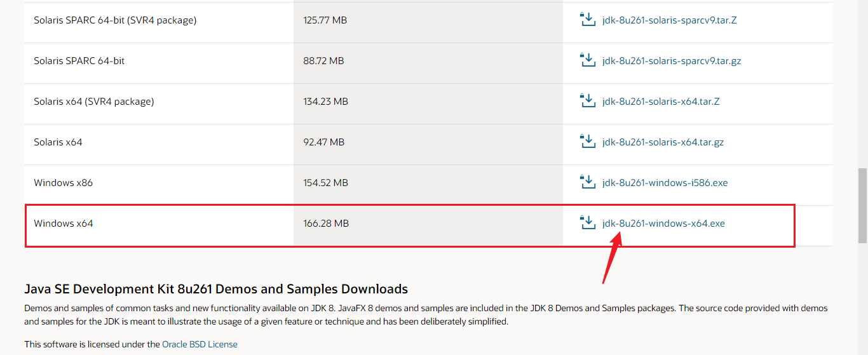This screenshot has width=868, height=355.
Task: Click the 125.77 MB file size
Action: pyautogui.click(x=325, y=20)
